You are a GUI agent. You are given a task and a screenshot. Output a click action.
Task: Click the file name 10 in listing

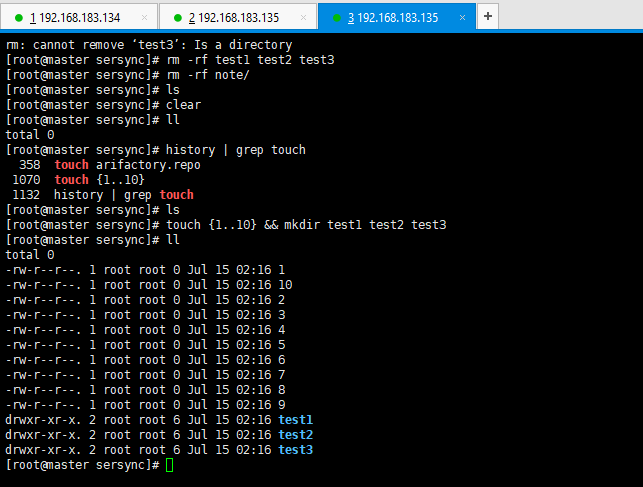(x=285, y=284)
